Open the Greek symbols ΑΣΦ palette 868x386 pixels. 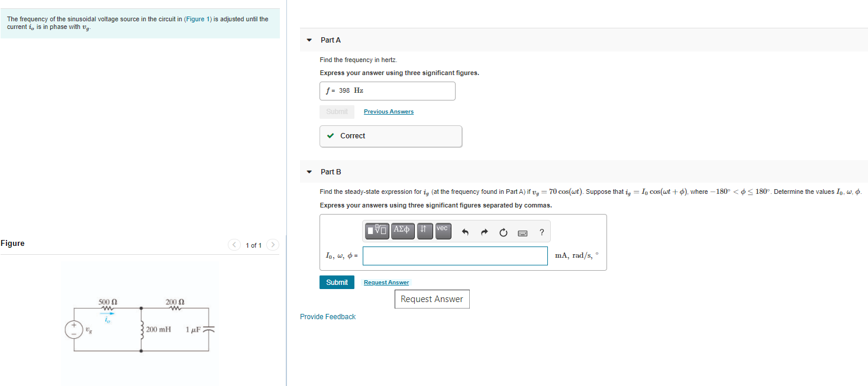(403, 232)
